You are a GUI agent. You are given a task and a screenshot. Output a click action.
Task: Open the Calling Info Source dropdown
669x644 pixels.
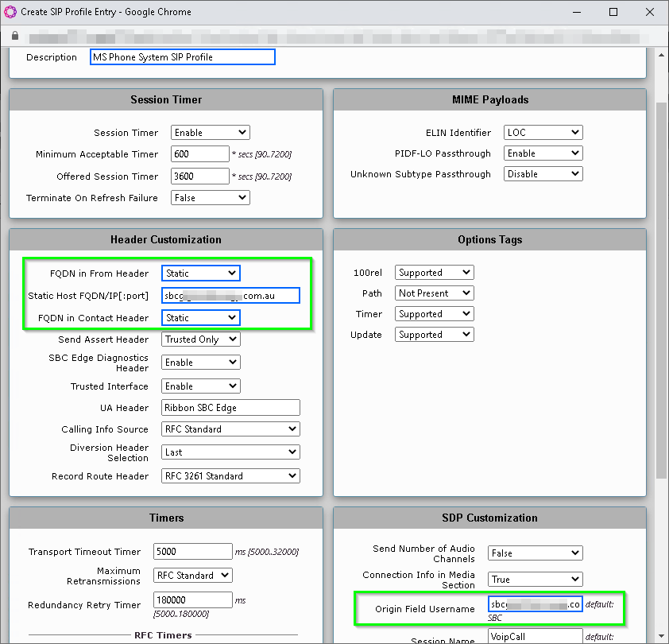[230, 429]
